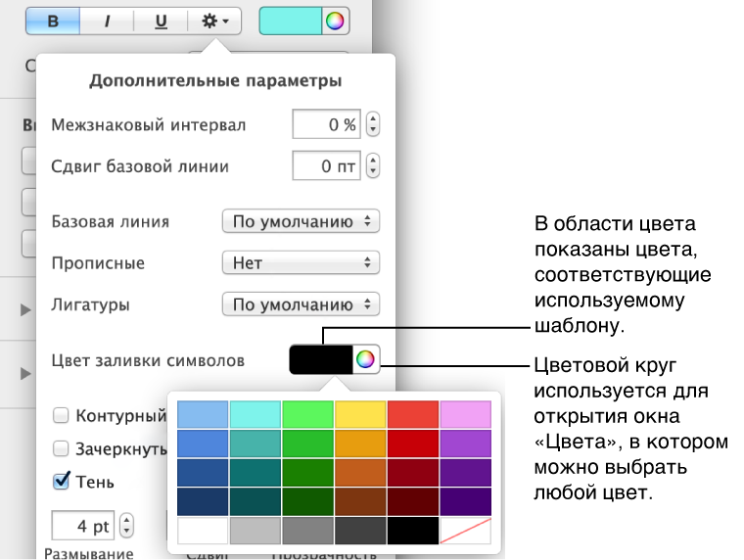744x560 pixels.
Task: Open the Базовая линия dropdown
Action: pos(300,221)
